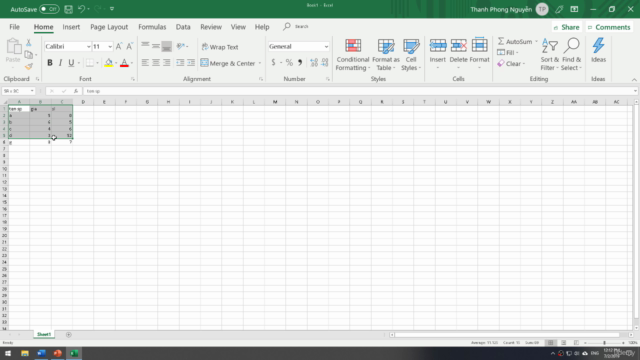
Task: Toggle align right
Action: click(167, 63)
